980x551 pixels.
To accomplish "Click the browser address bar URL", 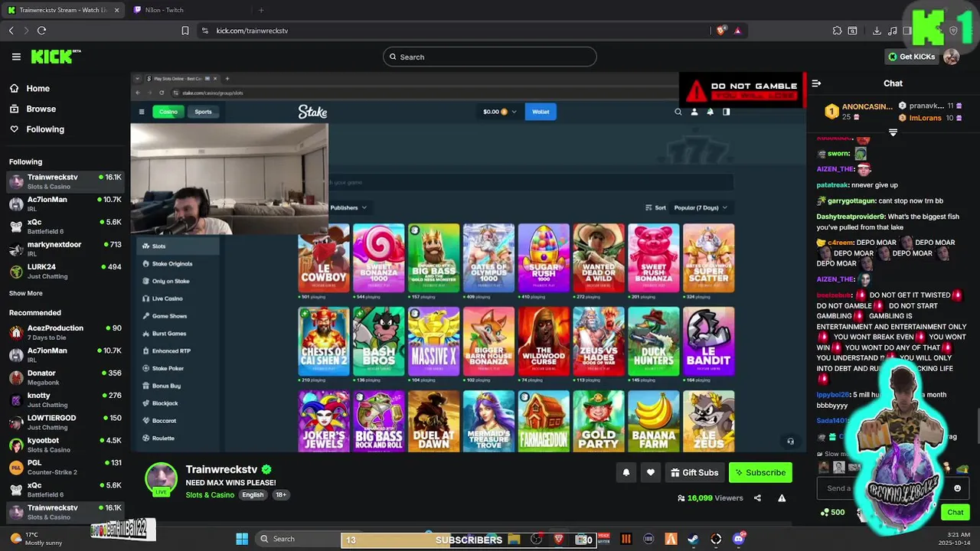I will point(252,31).
